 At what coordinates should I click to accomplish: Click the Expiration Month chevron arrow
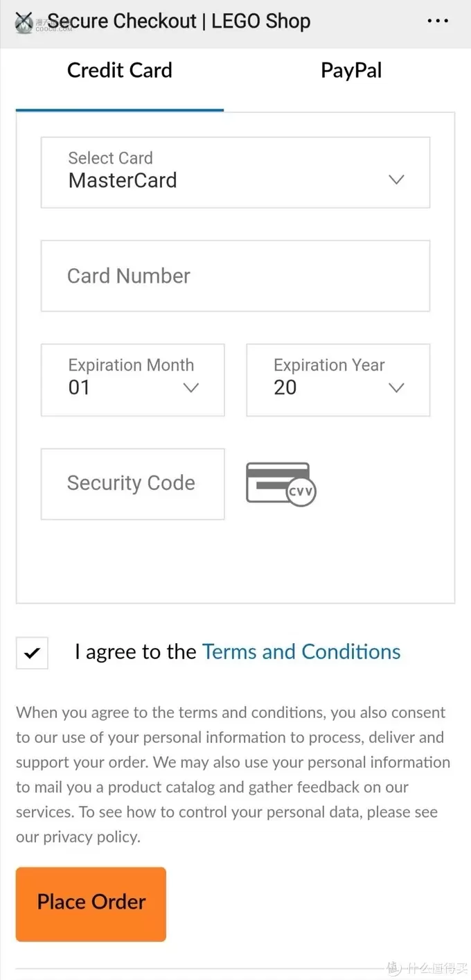click(190, 387)
